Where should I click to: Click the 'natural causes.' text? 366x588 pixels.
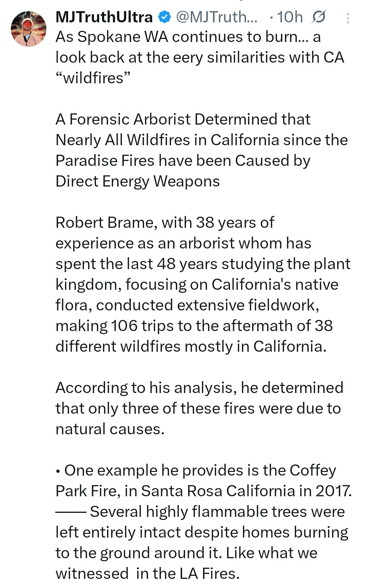coord(110,429)
